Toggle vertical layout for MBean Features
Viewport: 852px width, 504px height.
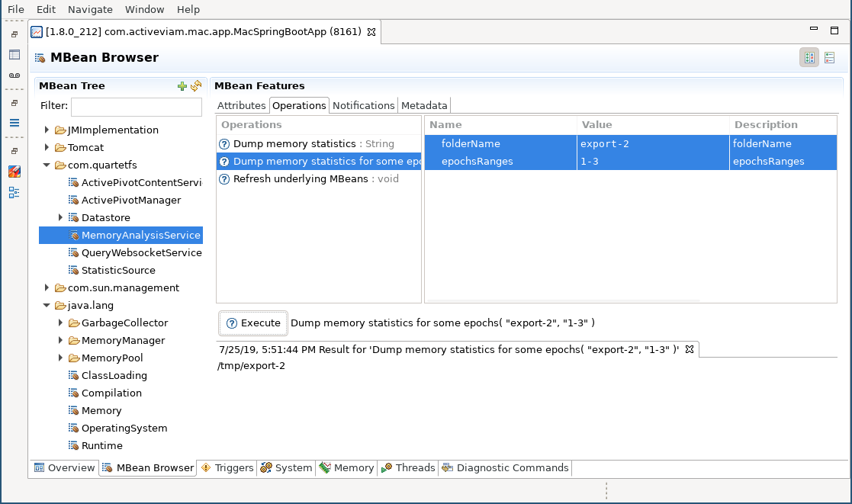[829, 56]
